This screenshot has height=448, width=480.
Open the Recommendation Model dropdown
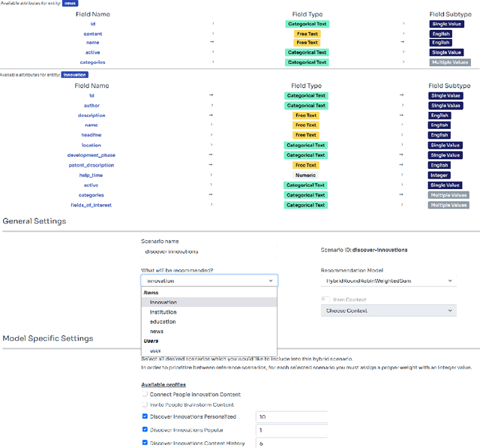point(388,281)
